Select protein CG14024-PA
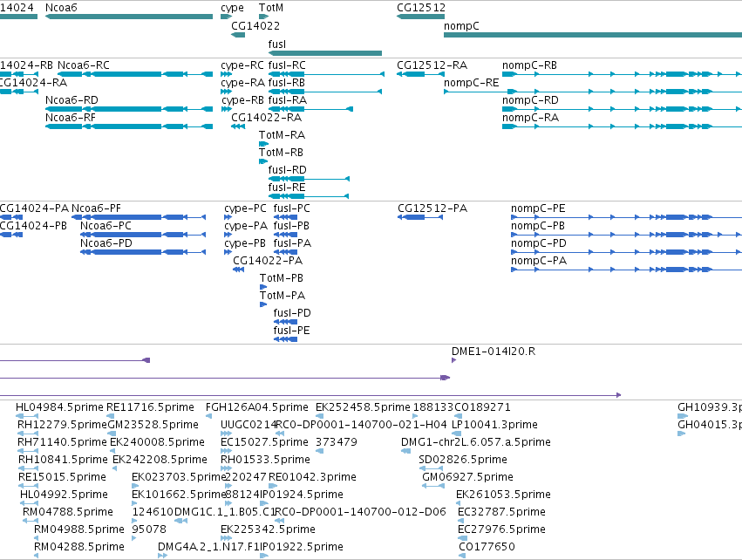Screen dimensions: 742x560 [x=34, y=208]
